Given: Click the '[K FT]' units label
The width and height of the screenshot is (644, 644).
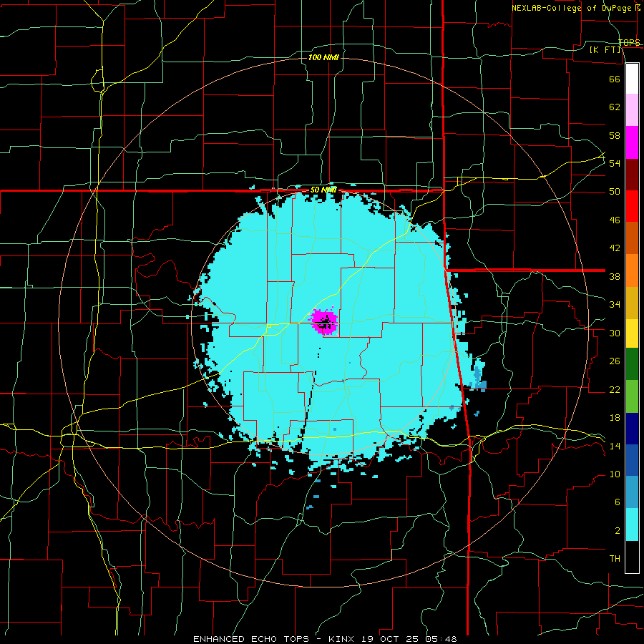Looking at the screenshot, I should coord(605,49).
